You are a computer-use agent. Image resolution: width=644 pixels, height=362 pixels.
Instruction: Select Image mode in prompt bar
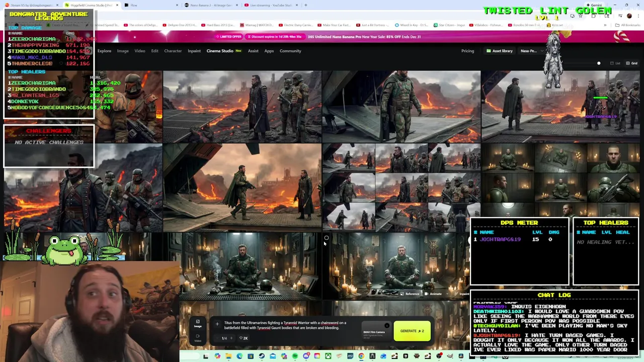[198, 324]
